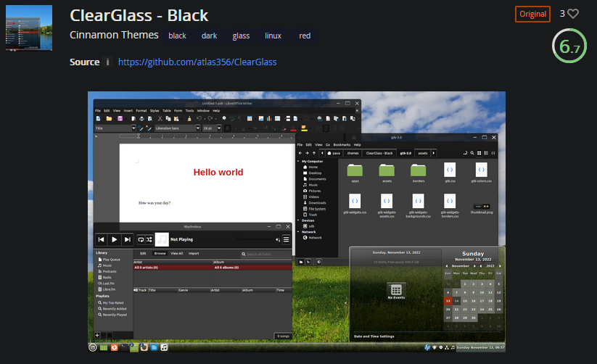The image size is (597, 364).
Task: Click the New document icon in Writer
Action: (x=98, y=119)
